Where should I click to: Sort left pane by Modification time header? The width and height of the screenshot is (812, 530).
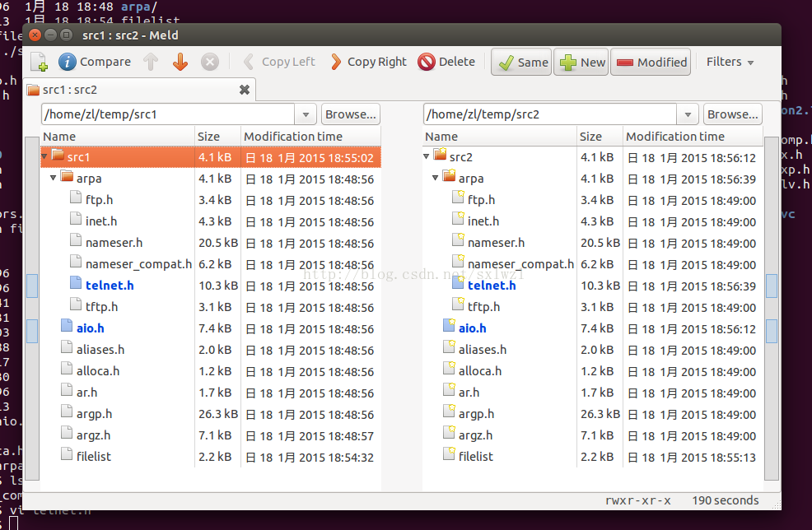pyautogui.click(x=311, y=137)
